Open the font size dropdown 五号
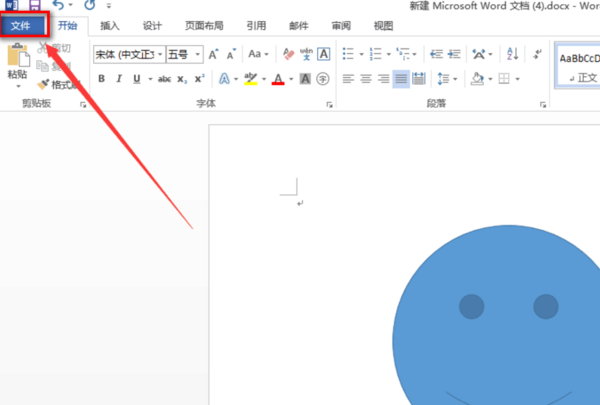The image size is (600, 405). [184, 55]
